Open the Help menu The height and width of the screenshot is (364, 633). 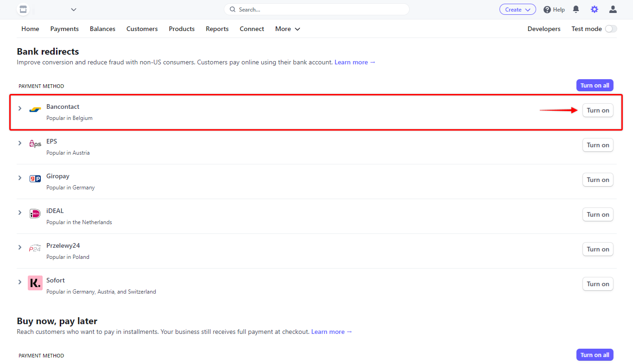point(554,9)
